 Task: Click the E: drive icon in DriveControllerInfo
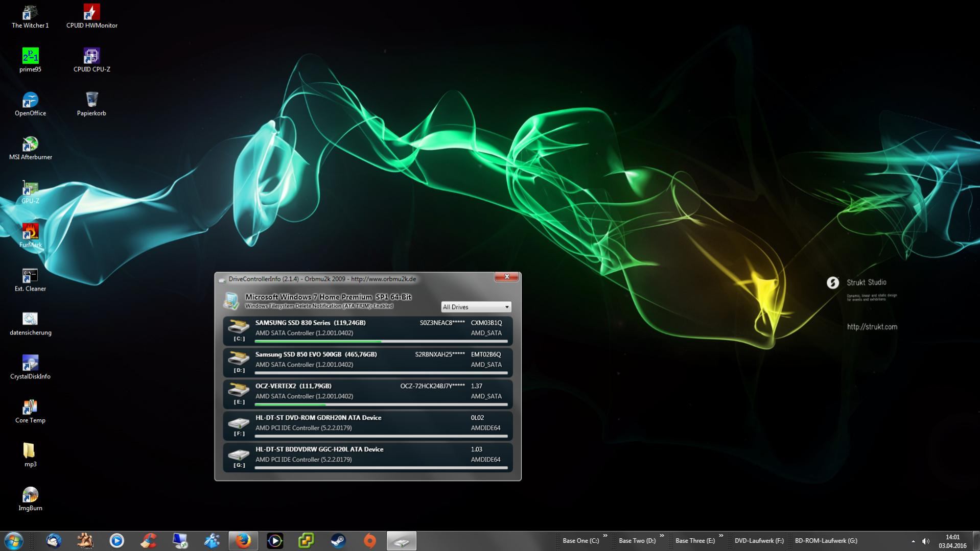[239, 390]
